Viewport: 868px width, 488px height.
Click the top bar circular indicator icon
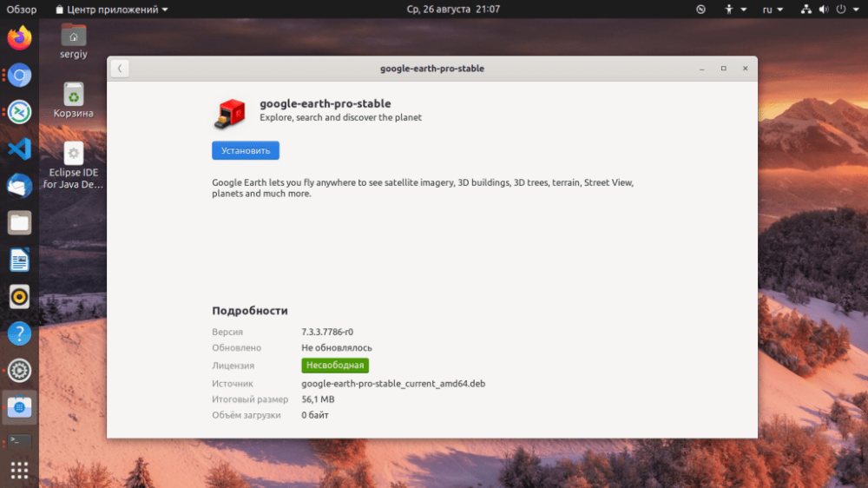click(x=700, y=10)
